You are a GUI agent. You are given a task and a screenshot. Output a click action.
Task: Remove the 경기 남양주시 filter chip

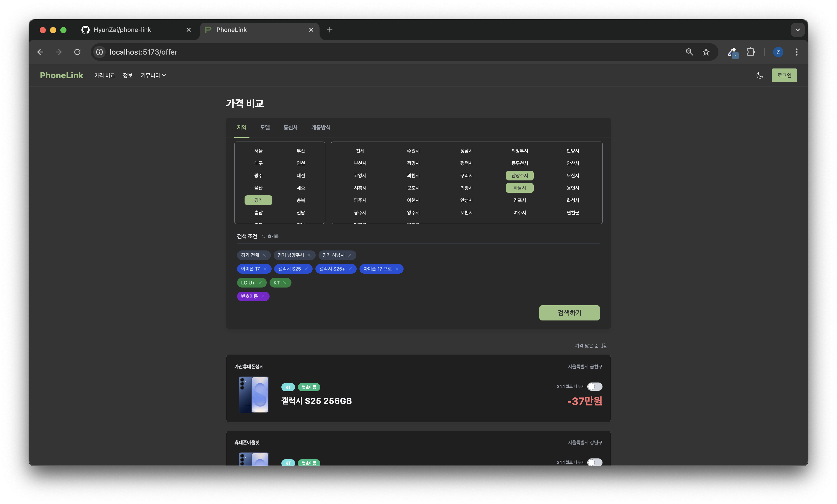[x=309, y=255]
